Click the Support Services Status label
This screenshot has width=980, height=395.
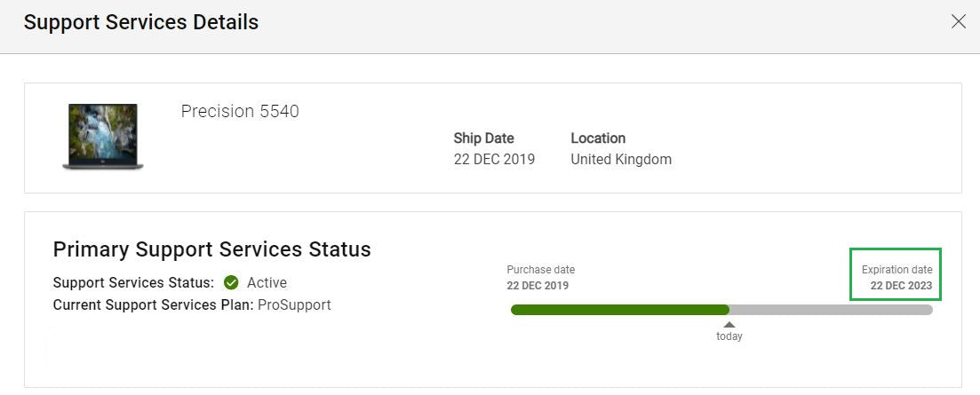click(x=134, y=282)
